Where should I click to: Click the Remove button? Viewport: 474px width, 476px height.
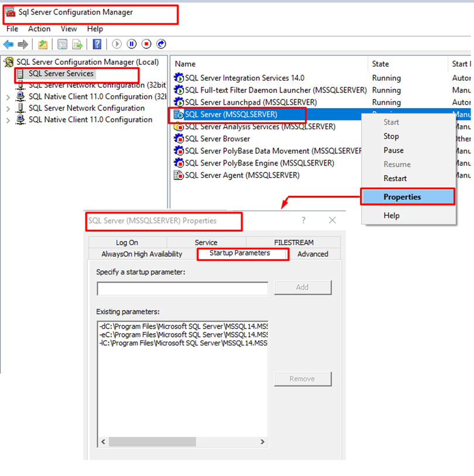tap(303, 379)
